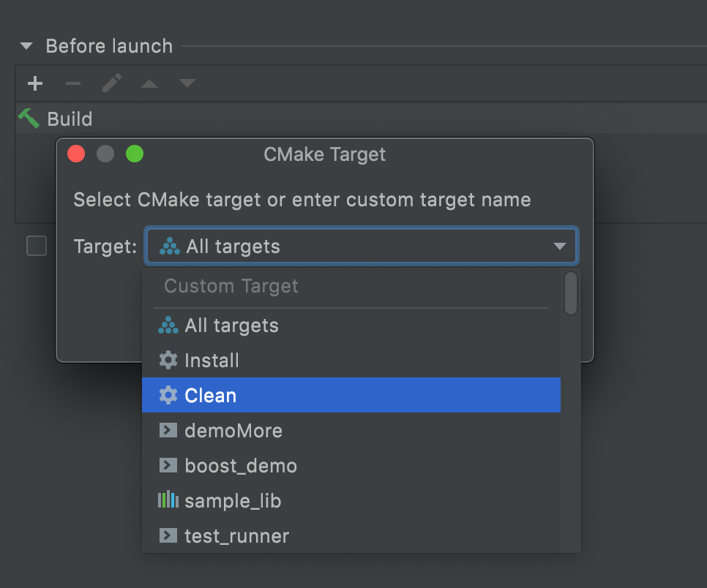The image size is (707, 588).
Task: Move task up with the up arrow
Action: (x=149, y=84)
